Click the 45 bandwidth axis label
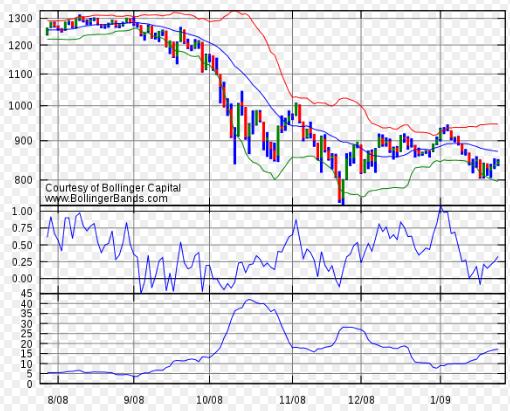This screenshot has height=411, width=510. point(27,294)
